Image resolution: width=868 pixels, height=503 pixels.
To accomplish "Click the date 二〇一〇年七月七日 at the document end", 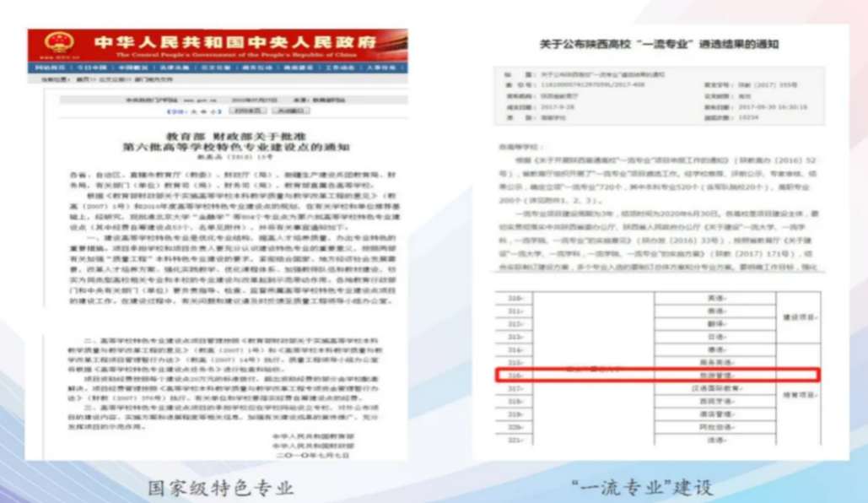I will point(313,456).
